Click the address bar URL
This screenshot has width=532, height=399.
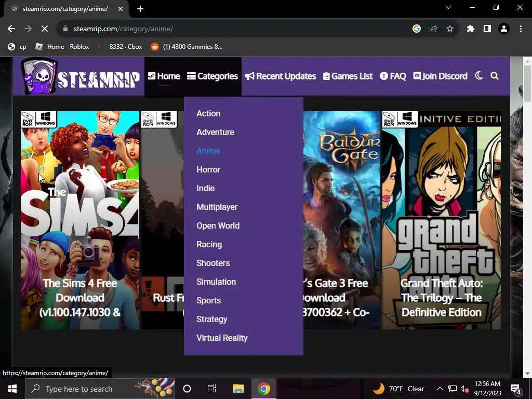point(123,29)
